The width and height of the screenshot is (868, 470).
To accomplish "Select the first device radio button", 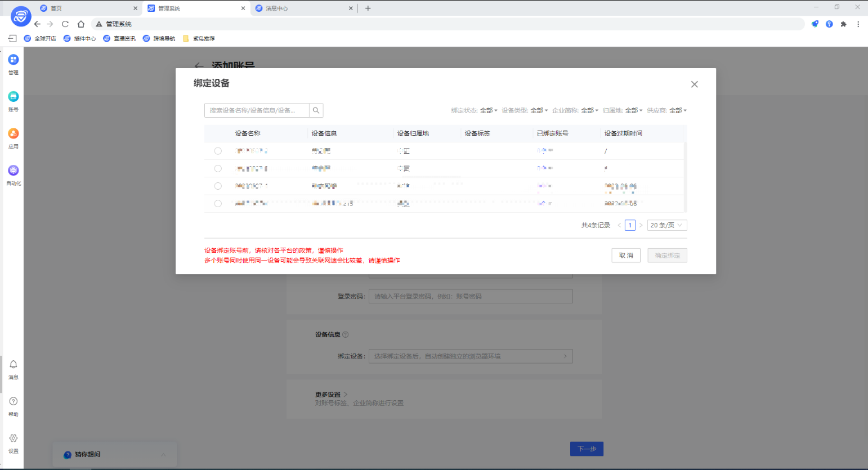I will (218, 150).
